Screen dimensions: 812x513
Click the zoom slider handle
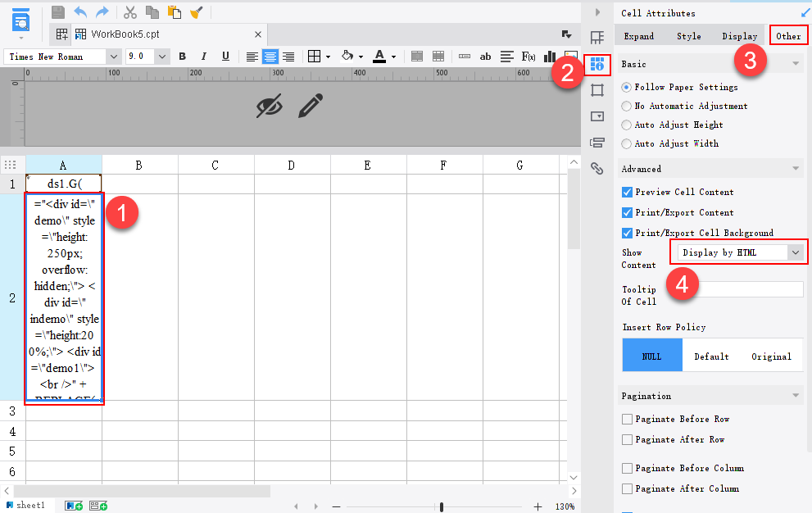pos(442,507)
